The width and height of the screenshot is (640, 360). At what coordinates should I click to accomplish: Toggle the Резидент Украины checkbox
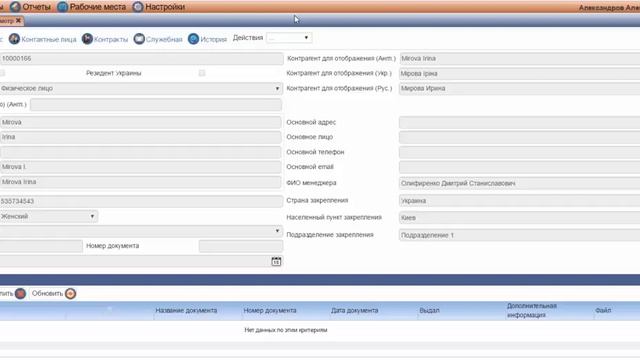(202, 73)
